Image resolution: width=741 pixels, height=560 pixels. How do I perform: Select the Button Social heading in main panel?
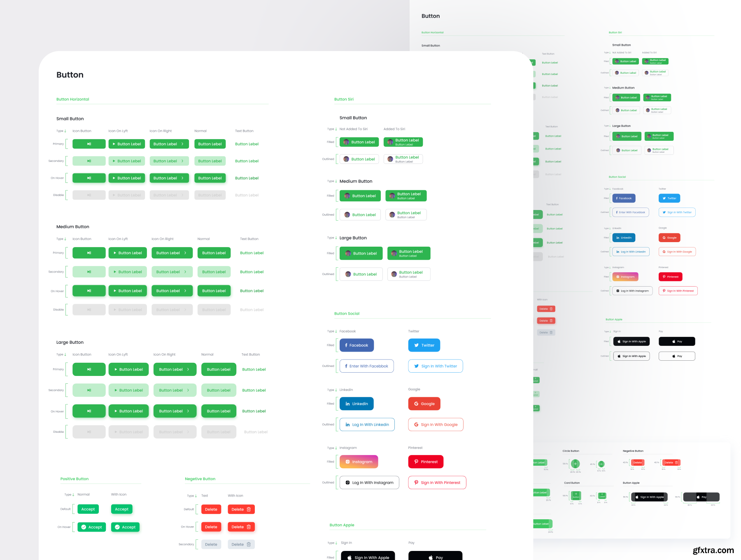347,314
